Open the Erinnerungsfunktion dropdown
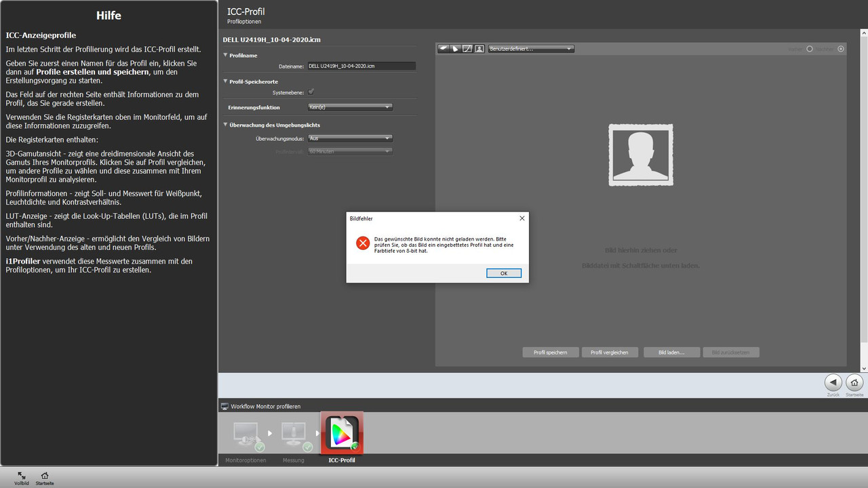The image size is (868, 488). 350,107
